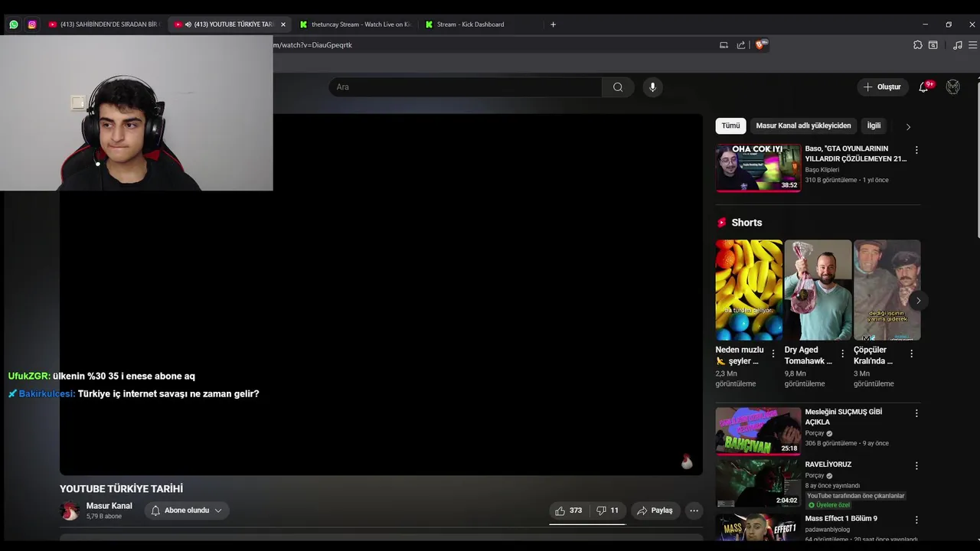Click the cast/picture-in-picture icon in address bar
Viewport: 980px width, 551px height.
point(724,45)
